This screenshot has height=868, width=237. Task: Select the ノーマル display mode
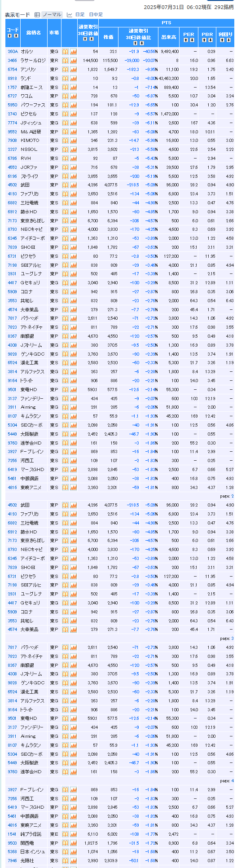click(52, 15)
